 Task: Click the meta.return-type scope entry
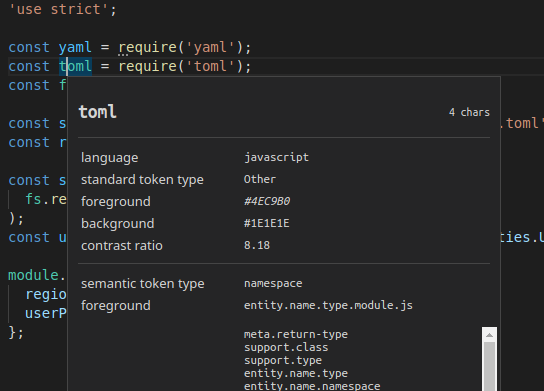coord(296,334)
